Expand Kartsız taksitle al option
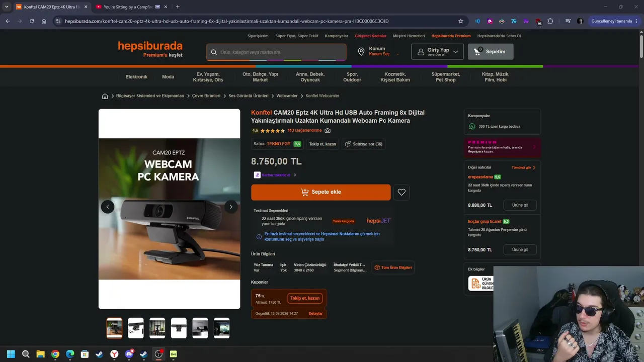The image size is (644, 362). 275,175
